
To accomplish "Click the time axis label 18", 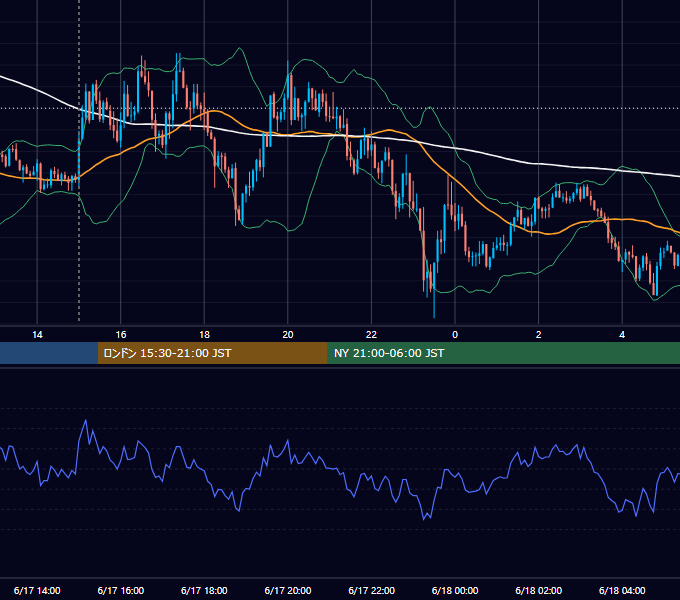I will click(204, 335).
